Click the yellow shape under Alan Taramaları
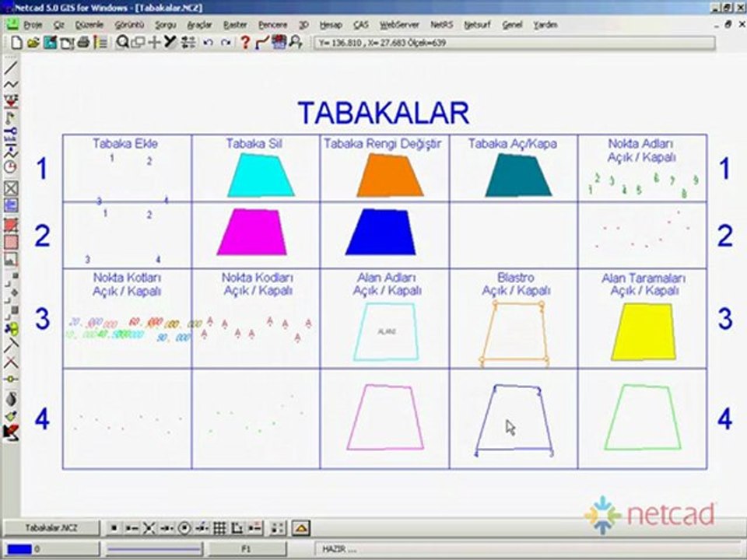747x560 pixels. pos(644,332)
